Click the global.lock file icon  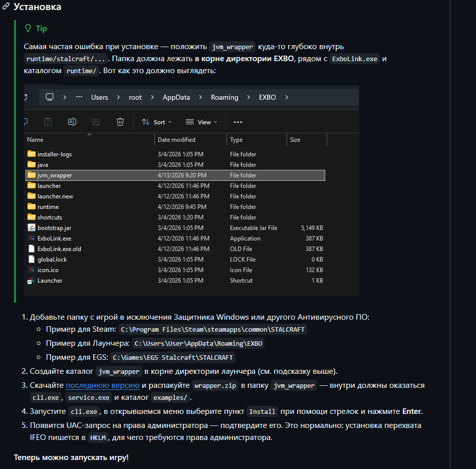32,259
